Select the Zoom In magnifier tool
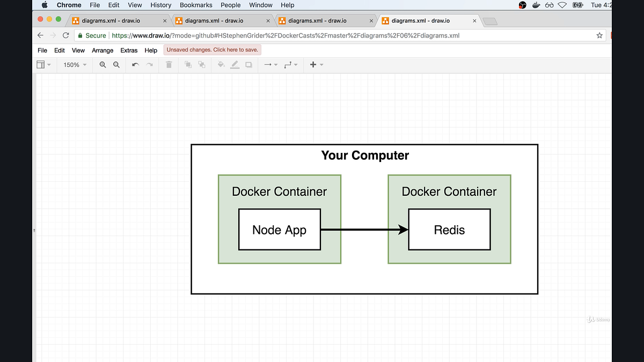Screen dimensions: 644x362 click(103, 64)
